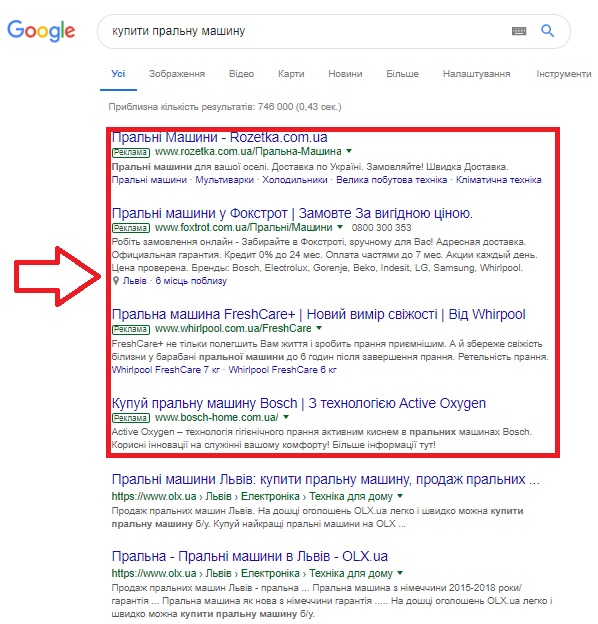Click sitelink Велика побутова техніка

[392, 180]
